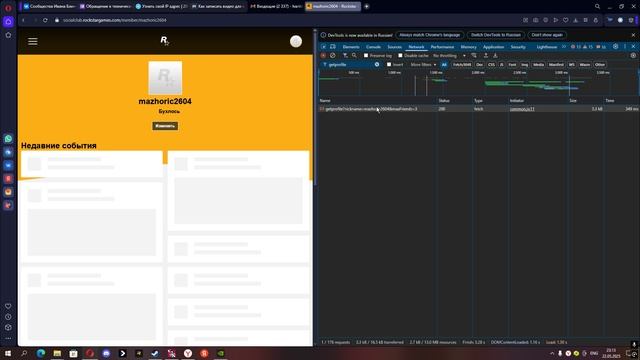Clear the getprofile filter with x icon
The height and width of the screenshot is (360, 640).
tap(377, 64)
